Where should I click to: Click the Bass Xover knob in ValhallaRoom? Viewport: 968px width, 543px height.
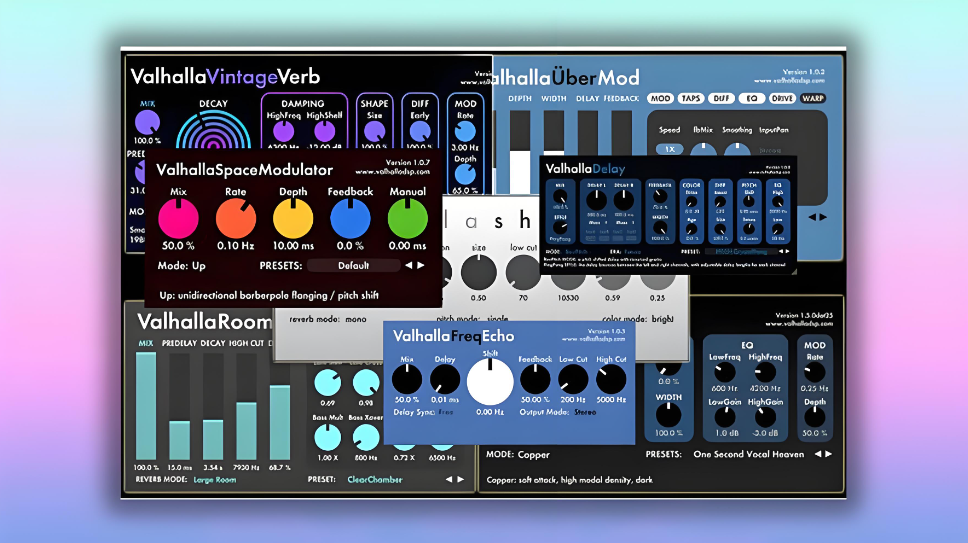click(365, 437)
